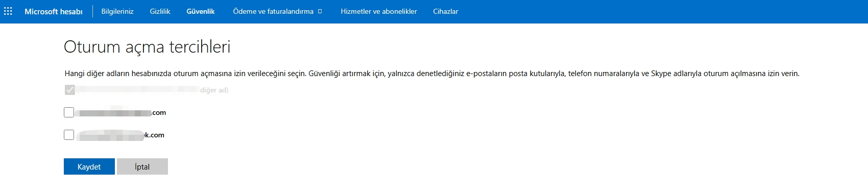868x192 pixels.
Task: Select the Güvenlik tab
Action: tap(201, 11)
